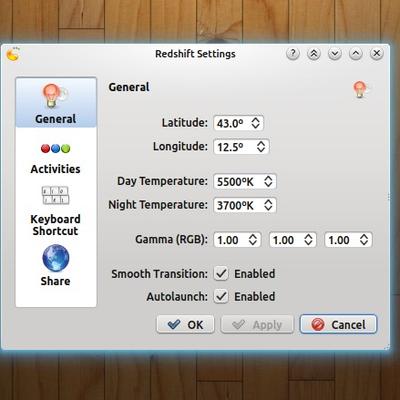This screenshot has width=400, height=400.
Task: Click the third Gamma (blue) value field
Action: 348,240
